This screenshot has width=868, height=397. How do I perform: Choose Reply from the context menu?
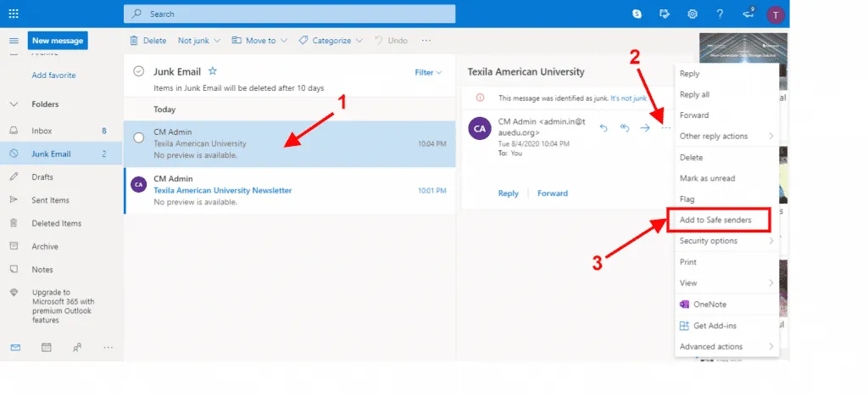tap(726, 74)
